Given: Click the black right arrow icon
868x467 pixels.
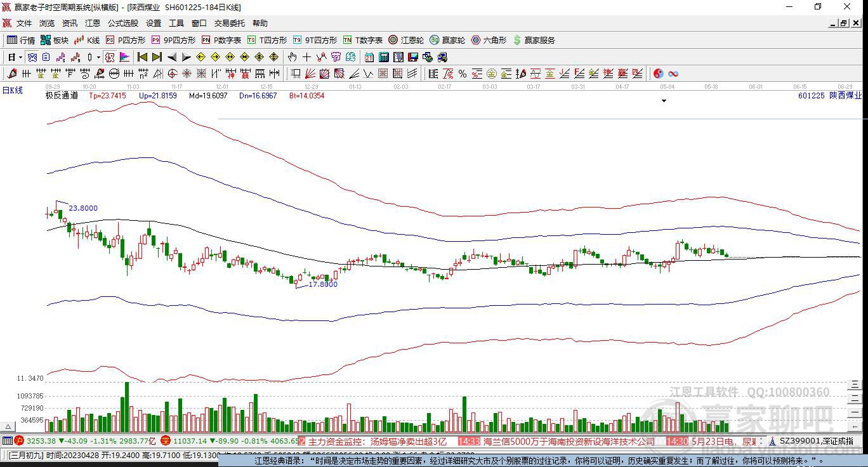Looking at the screenshot, I should pos(187,57).
